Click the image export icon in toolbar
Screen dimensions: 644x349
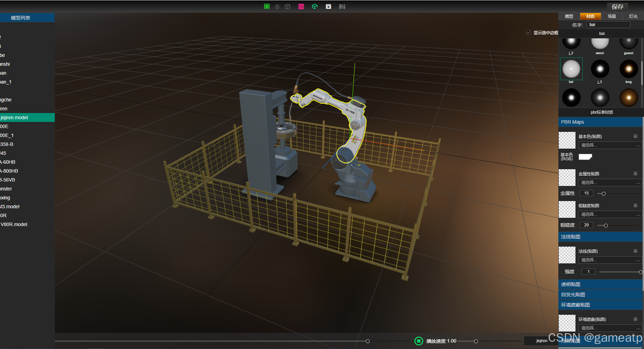coord(342,6)
